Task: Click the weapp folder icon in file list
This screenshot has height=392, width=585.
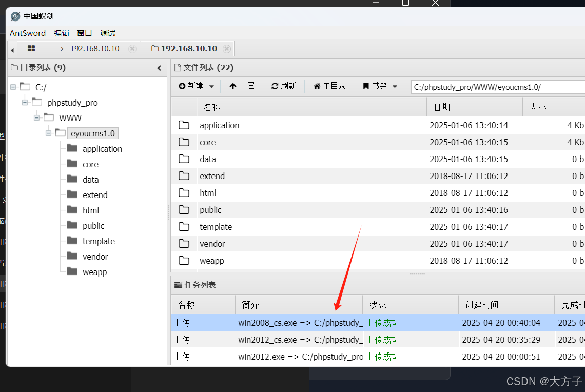Action: pos(184,260)
